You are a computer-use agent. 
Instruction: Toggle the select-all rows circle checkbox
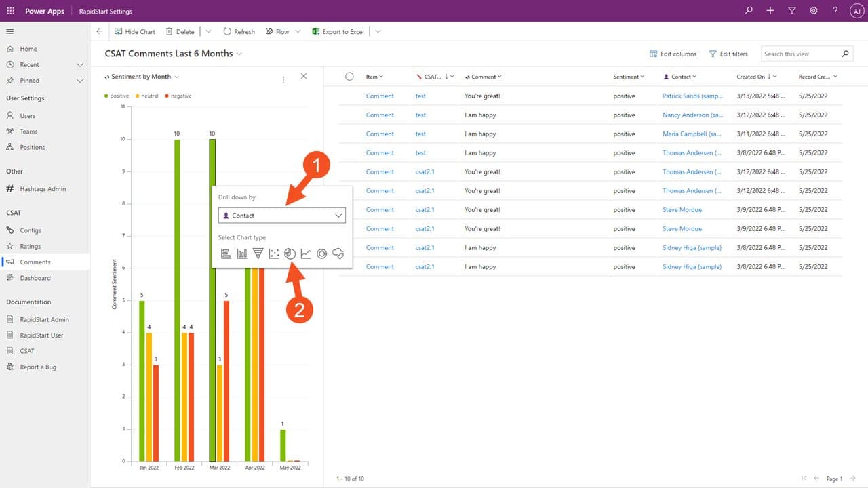(349, 77)
